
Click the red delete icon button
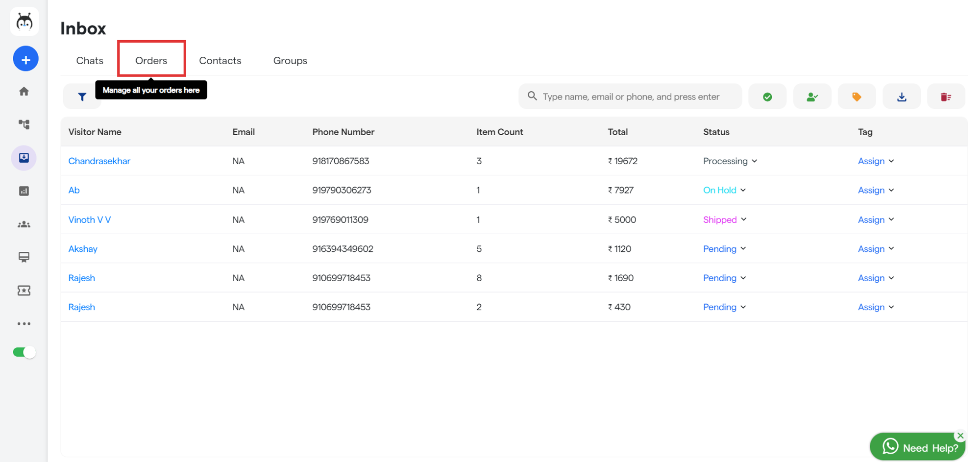[945, 97]
